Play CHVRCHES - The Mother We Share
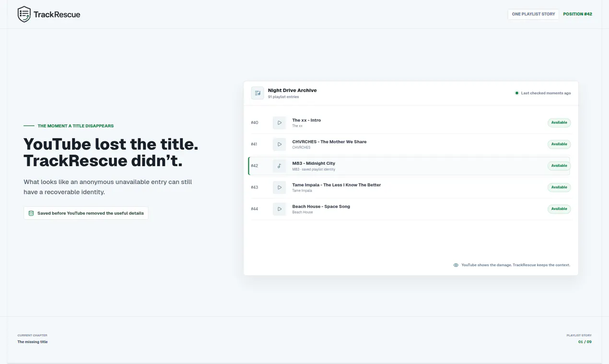This screenshot has width=609, height=364. (279, 144)
